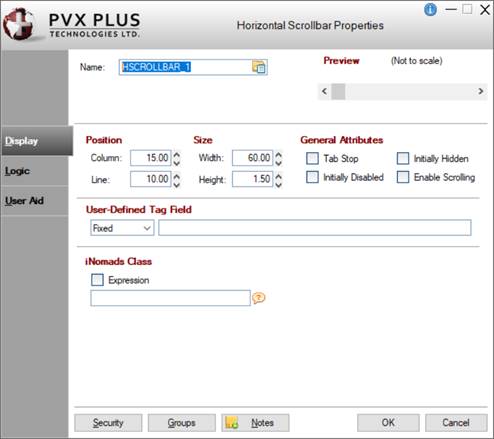The image size is (494, 439).
Task: Increase the Column value with up arrow
Action: coord(177,155)
